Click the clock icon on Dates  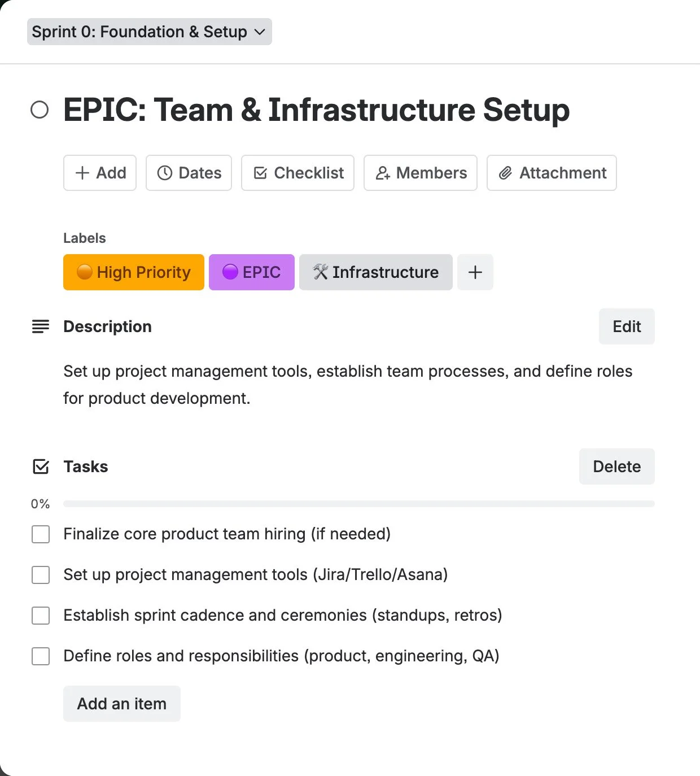tap(164, 173)
